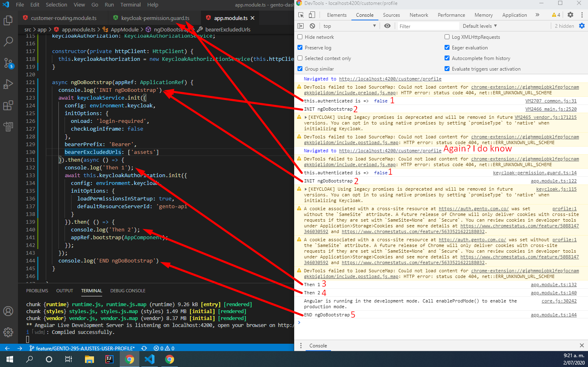
Task: Follow the localhost:4200/customer/profile navigation link
Action: [x=390, y=78]
